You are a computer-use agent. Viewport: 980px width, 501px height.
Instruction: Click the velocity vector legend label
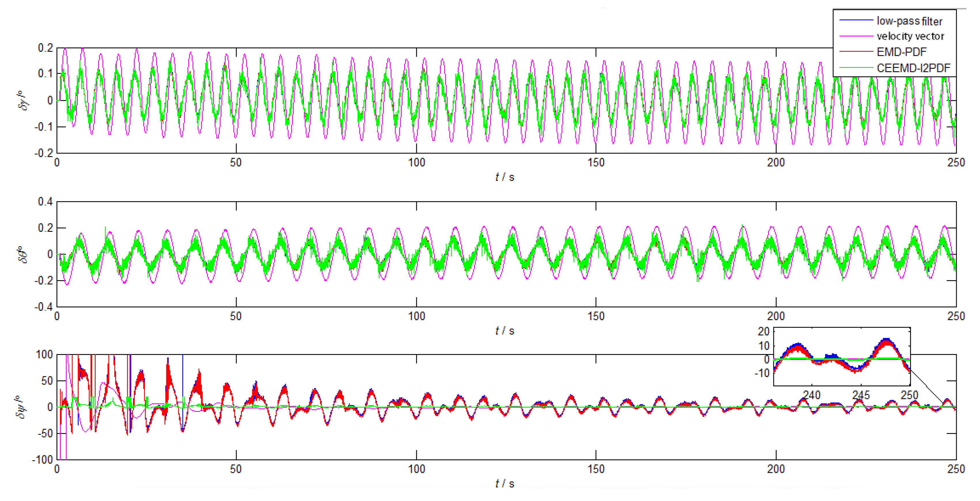pos(910,36)
